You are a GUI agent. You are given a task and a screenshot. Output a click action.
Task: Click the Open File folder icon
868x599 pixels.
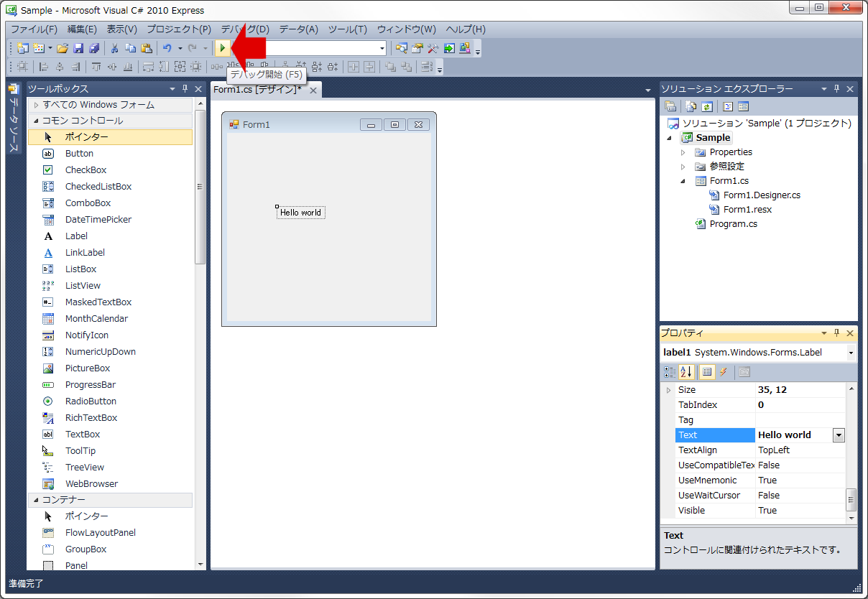pyautogui.click(x=63, y=48)
